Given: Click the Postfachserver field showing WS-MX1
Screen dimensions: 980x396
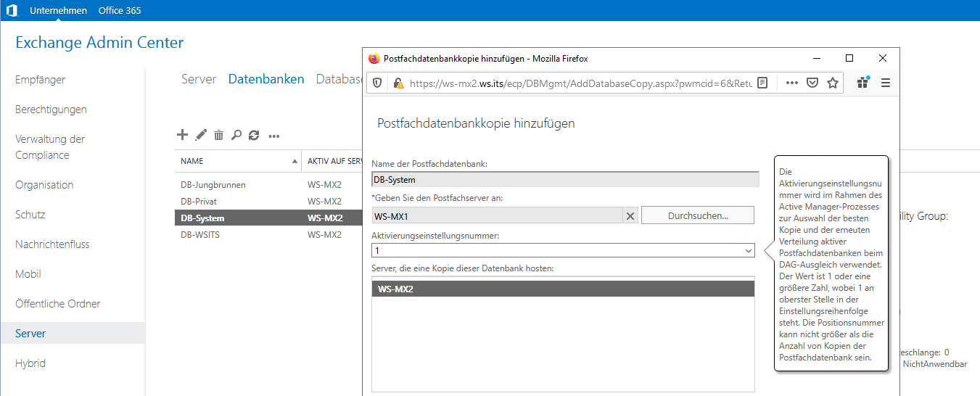Looking at the screenshot, I should click(497, 215).
